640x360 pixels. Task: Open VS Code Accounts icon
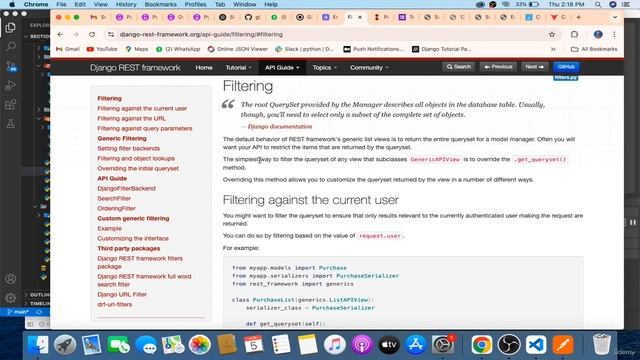(11, 279)
